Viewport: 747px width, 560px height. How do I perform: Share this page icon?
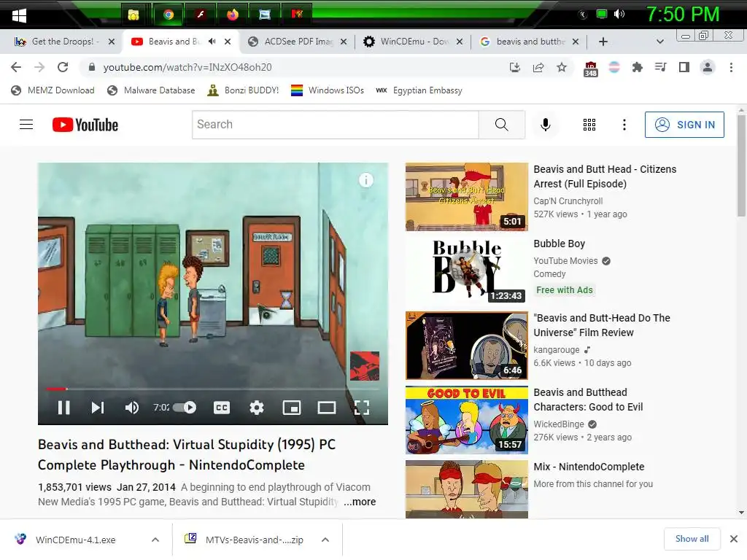point(538,68)
